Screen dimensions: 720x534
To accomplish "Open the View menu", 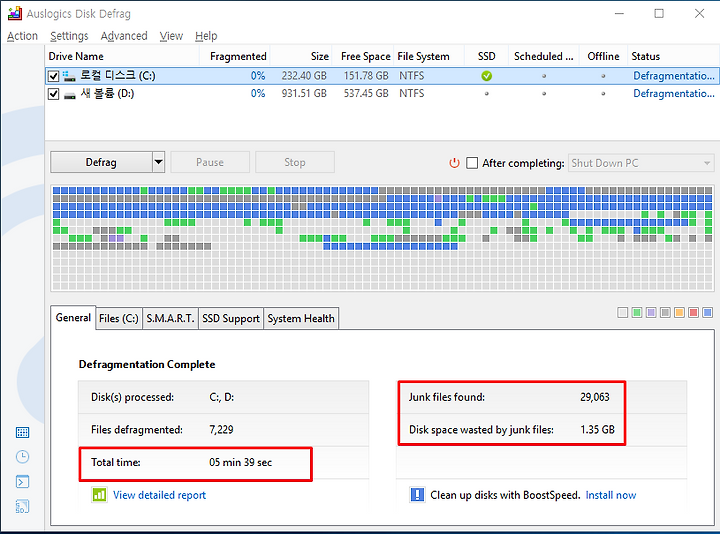I will pos(171,36).
